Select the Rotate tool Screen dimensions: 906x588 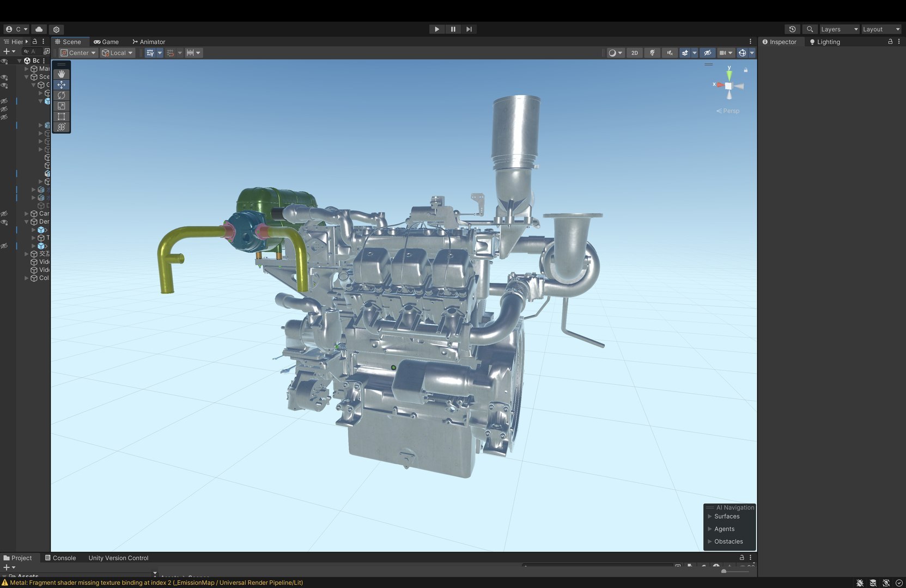tap(61, 95)
